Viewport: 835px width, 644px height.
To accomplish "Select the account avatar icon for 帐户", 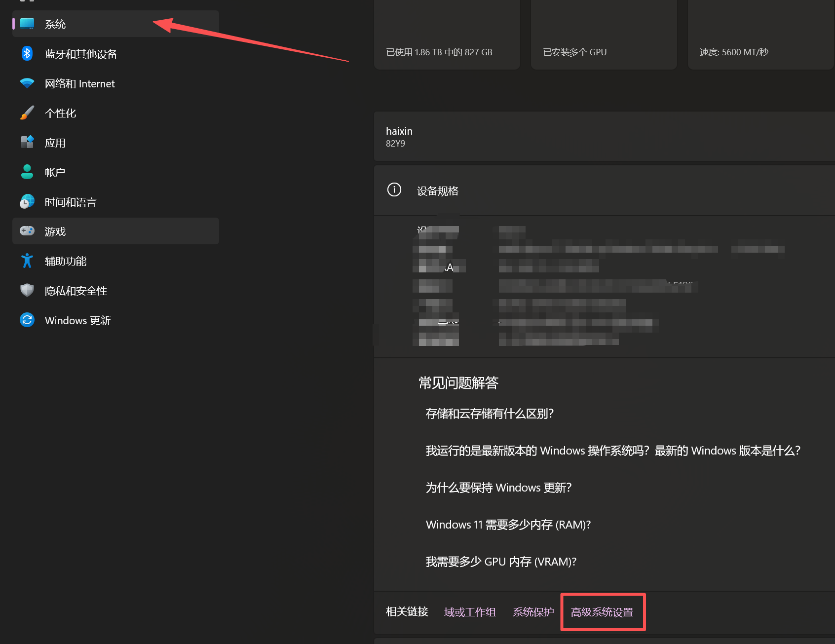I will (27, 172).
